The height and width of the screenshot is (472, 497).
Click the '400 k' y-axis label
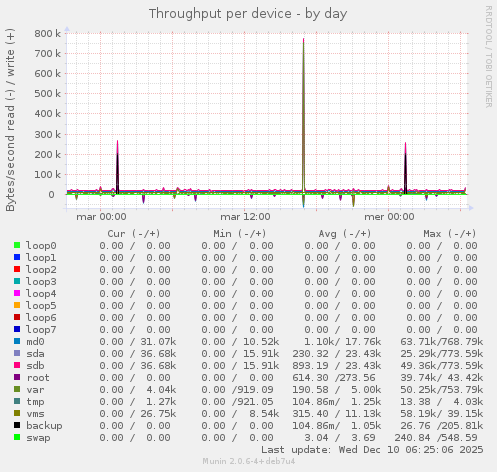pos(48,114)
